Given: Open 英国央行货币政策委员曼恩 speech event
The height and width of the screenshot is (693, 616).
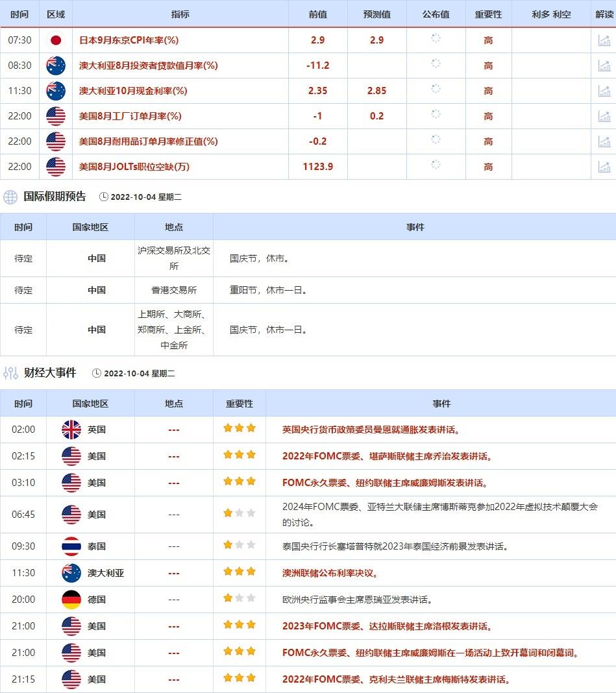Looking at the screenshot, I should [371, 430].
